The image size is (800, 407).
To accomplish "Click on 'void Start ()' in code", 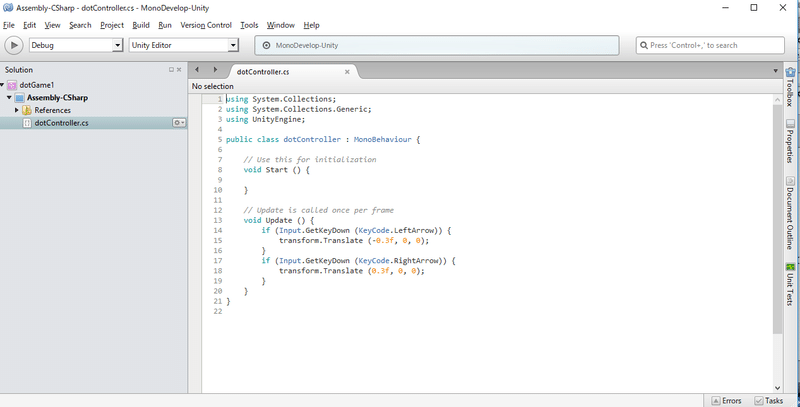I will coord(272,169).
